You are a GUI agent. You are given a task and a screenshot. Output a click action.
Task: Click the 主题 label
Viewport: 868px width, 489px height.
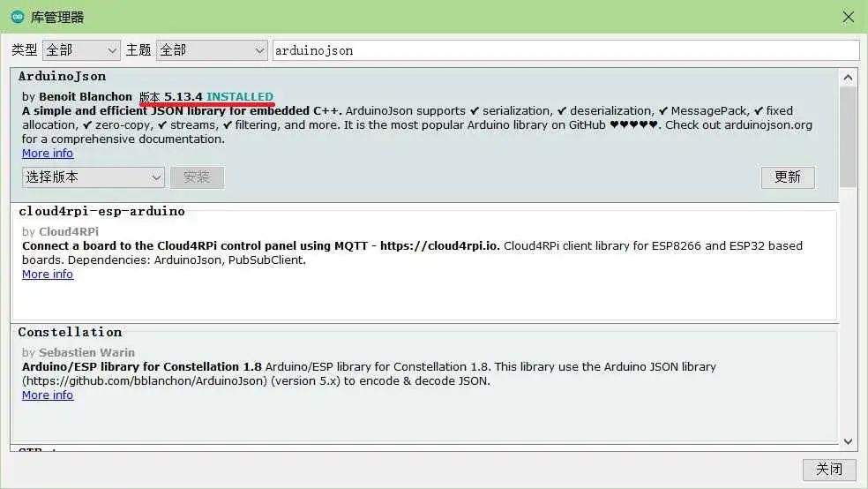(x=138, y=50)
